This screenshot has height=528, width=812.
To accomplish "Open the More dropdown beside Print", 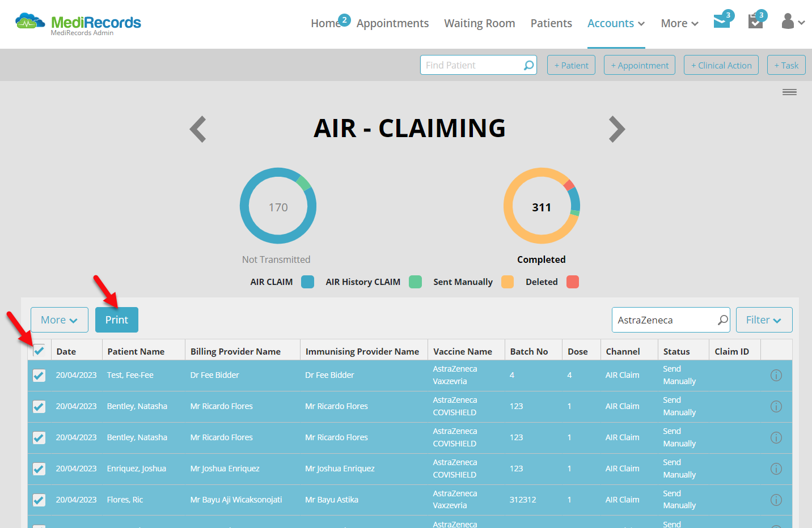I will [x=60, y=320].
